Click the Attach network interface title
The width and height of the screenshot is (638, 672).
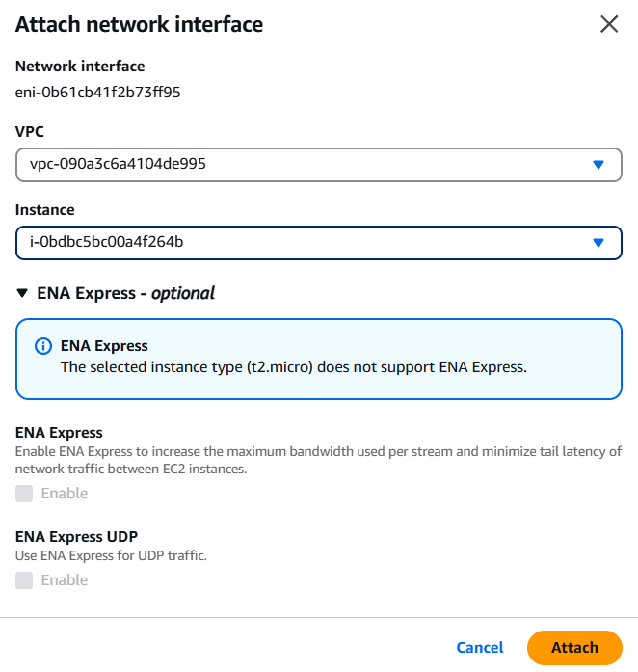[139, 24]
